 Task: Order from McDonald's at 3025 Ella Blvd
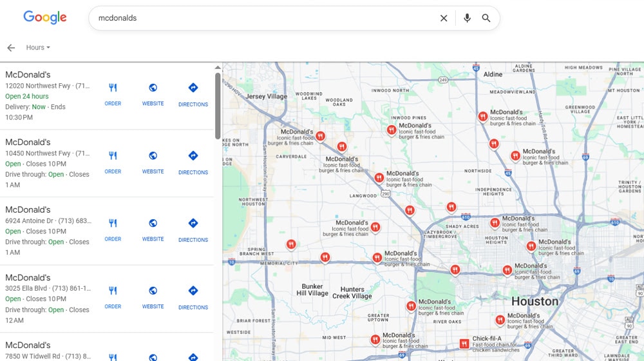click(113, 297)
